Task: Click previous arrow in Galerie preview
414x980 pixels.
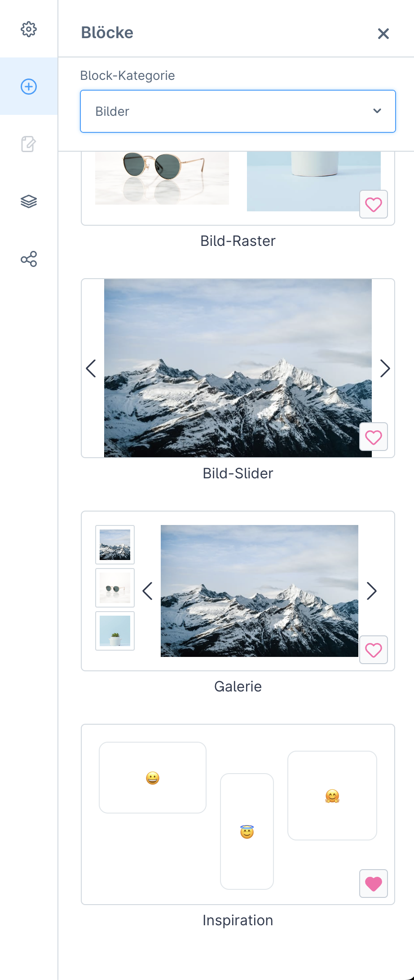Action: 147,591
